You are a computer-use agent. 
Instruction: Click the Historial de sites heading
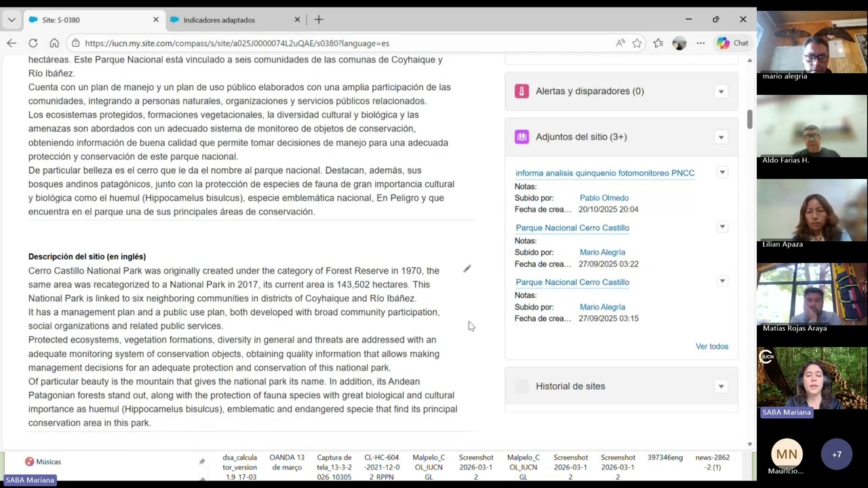[570, 386]
